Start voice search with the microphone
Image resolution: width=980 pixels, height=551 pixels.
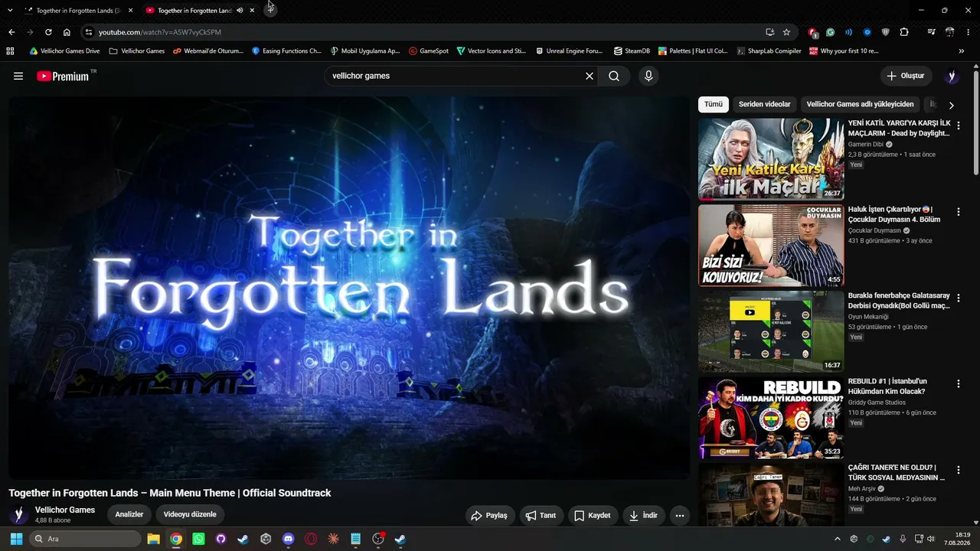[x=648, y=76]
